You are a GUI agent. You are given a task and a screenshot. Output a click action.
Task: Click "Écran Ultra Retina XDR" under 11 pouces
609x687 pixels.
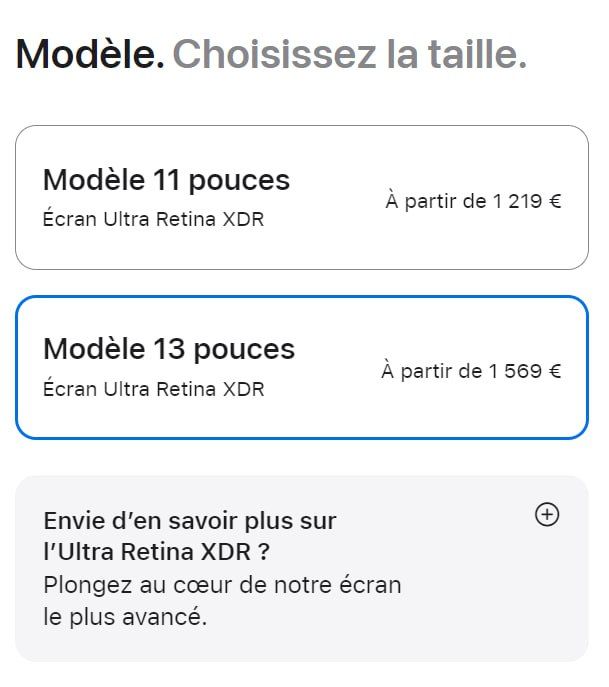coord(153,219)
